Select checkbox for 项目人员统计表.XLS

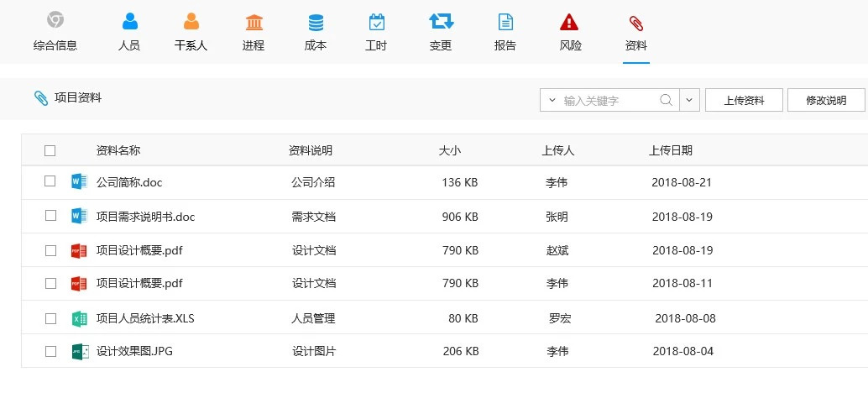pos(50,318)
